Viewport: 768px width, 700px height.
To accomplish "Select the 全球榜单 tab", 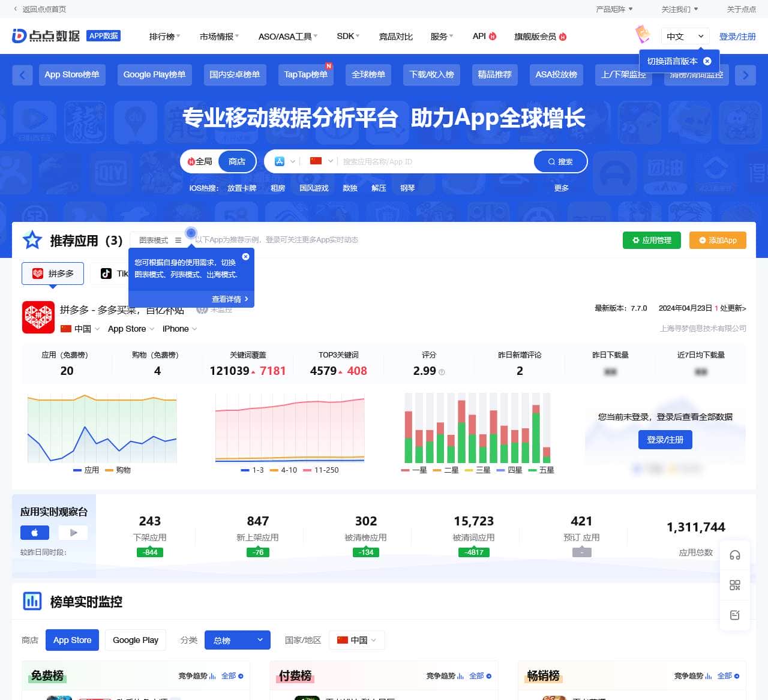I will point(368,74).
